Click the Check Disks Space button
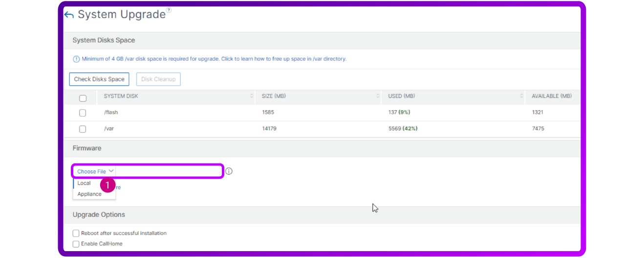The height and width of the screenshot is (258, 644). point(99,79)
